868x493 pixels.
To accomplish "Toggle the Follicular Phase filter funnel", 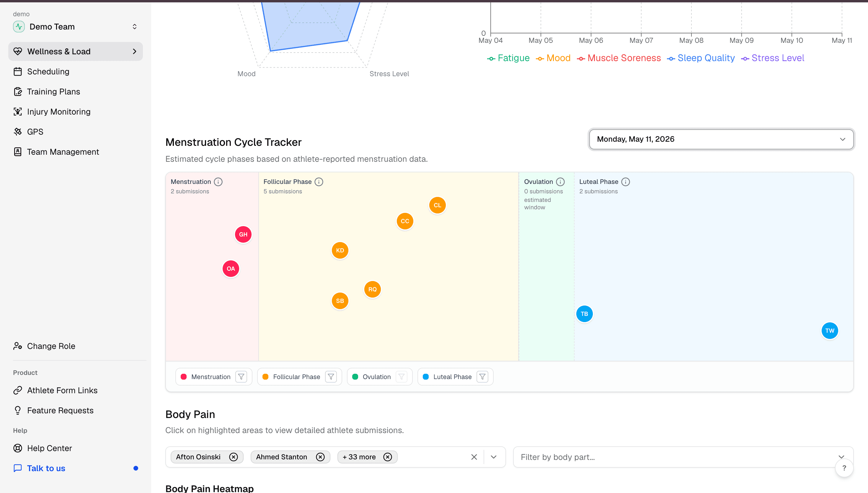I will click(331, 377).
